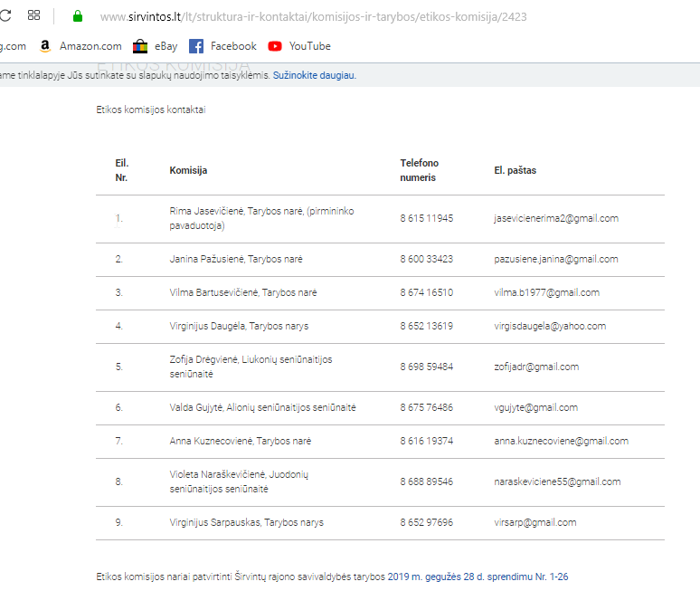Follow the 'Sužinokite daugiau' cookie link
Viewport: 700px width, 591px height.
pos(314,75)
